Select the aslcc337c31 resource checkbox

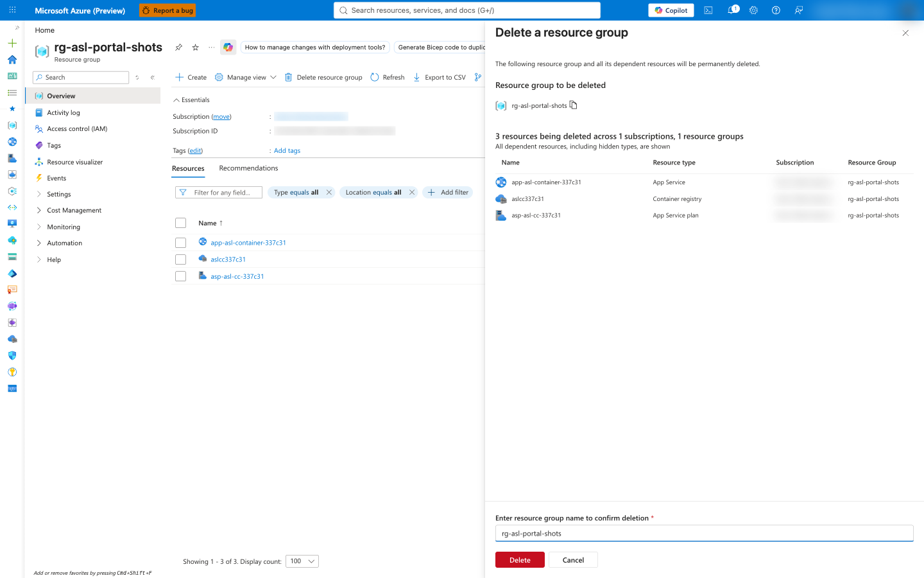click(180, 259)
